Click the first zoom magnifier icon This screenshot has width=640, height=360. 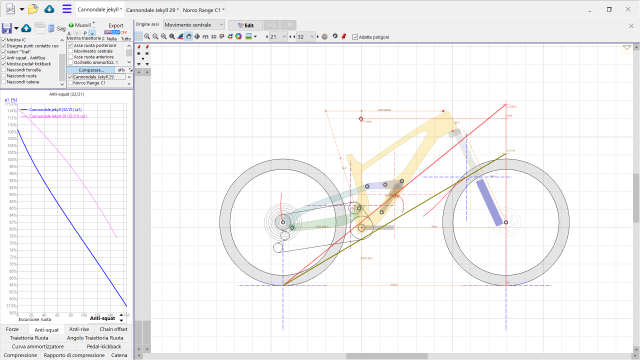click(x=147, y=37)
